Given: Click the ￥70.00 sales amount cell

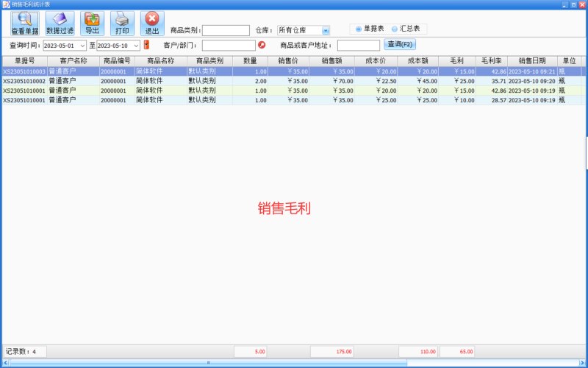Looking at the screenshot, I should click(332, 81).
